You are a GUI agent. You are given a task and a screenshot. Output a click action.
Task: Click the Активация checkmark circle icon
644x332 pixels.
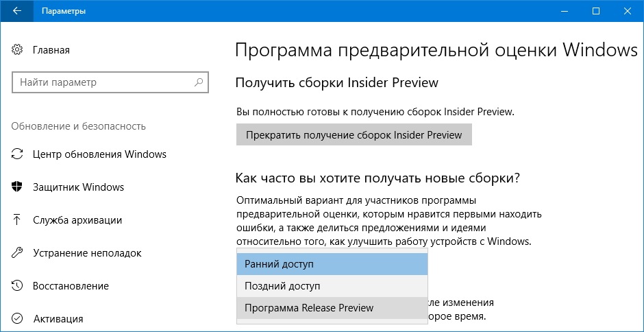tap(17, 318)
